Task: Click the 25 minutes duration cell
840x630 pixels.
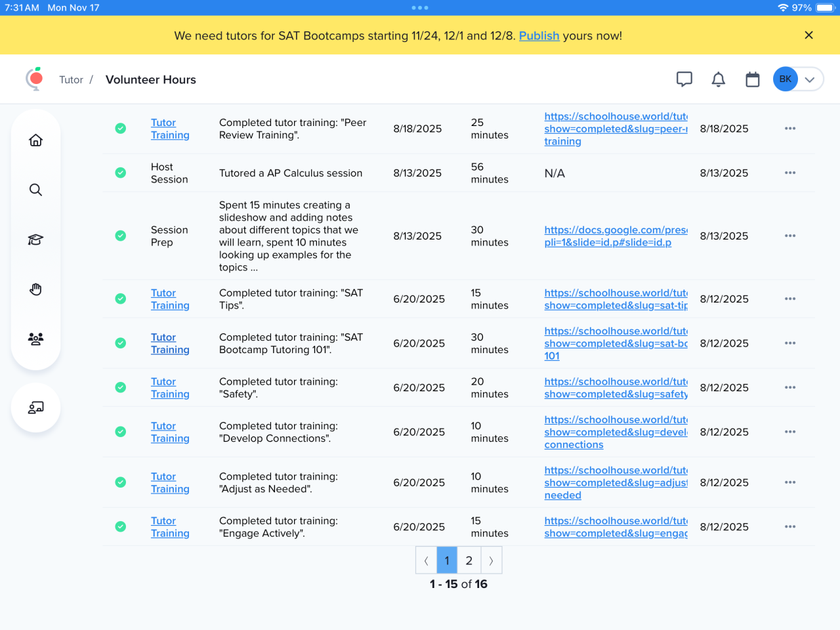Action: [x=490, y=129]
